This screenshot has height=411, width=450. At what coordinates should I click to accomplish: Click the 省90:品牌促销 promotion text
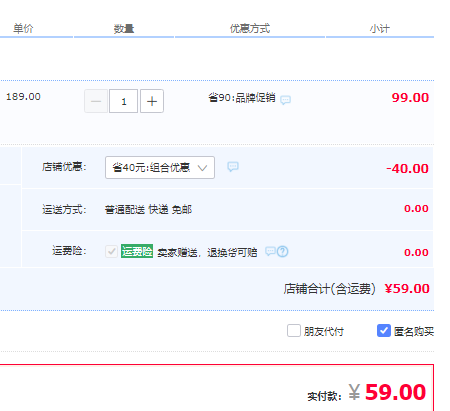[242, 98]
